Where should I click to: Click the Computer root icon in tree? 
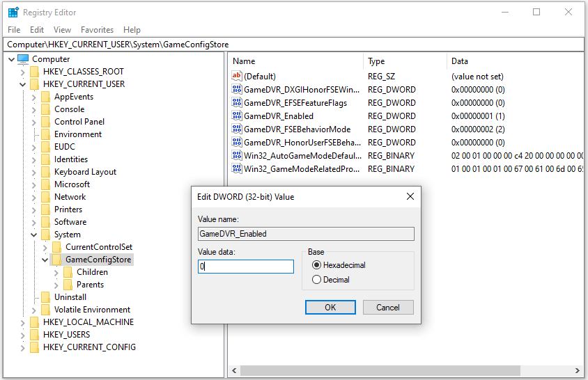tap(23, 59)
